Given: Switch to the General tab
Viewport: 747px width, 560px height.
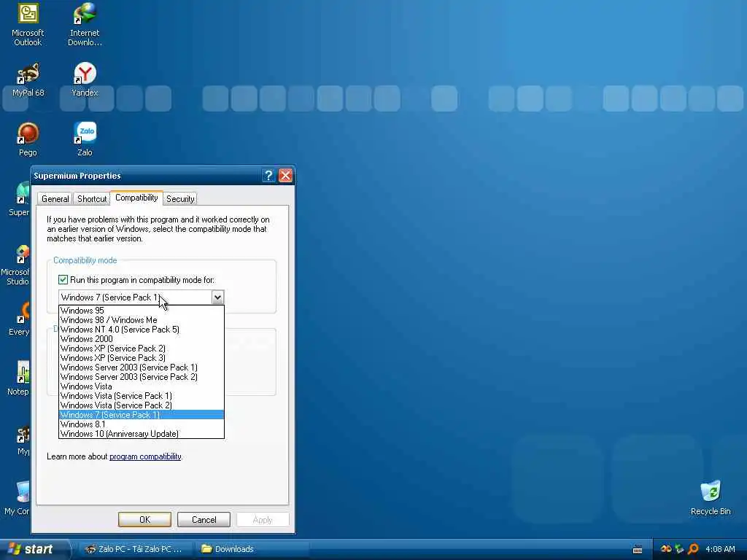Looking at the screenshot, I should 55,199.
